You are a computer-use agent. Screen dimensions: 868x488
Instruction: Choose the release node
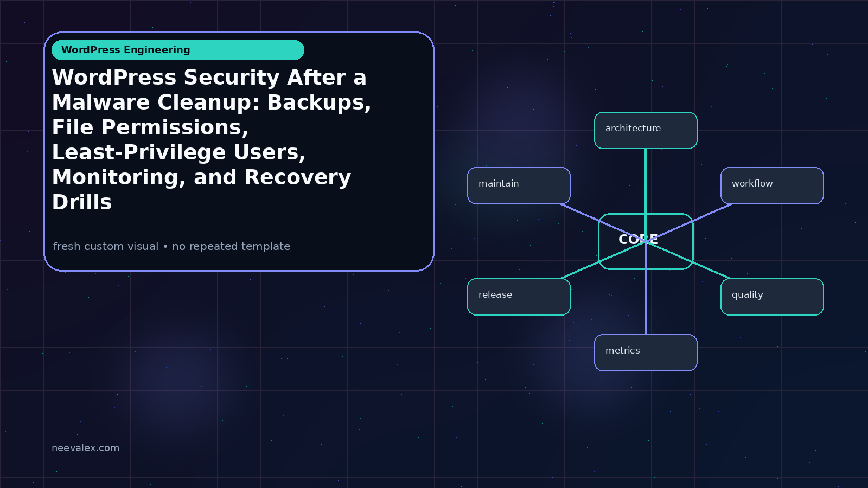519,297
